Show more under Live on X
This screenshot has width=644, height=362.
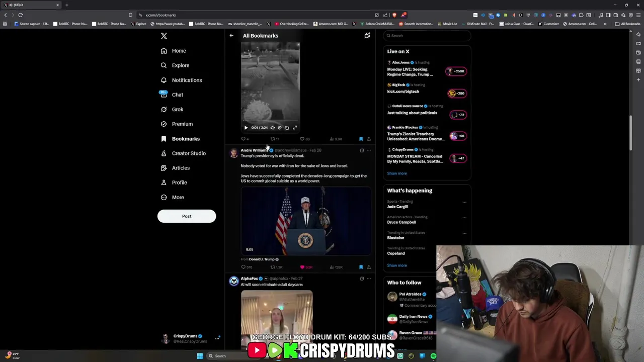coord(397,173)
